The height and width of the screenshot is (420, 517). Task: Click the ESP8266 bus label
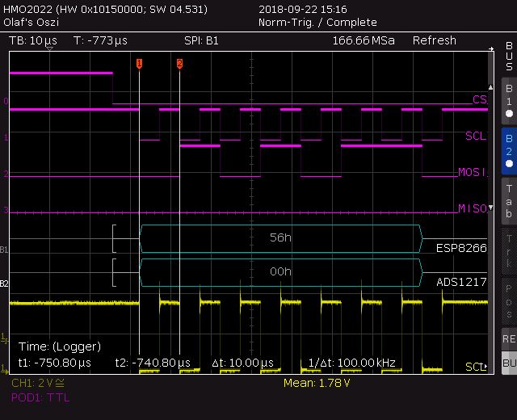[x=461, y=248]
